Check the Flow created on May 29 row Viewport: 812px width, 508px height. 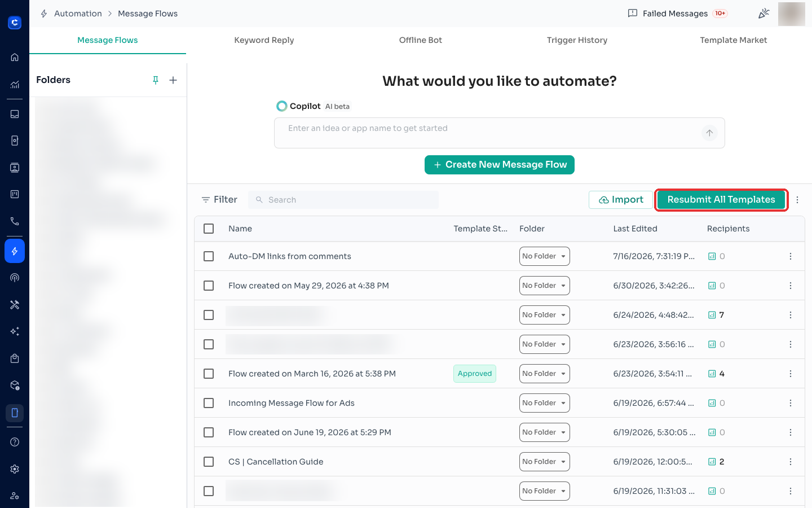[x=209, y=286]
